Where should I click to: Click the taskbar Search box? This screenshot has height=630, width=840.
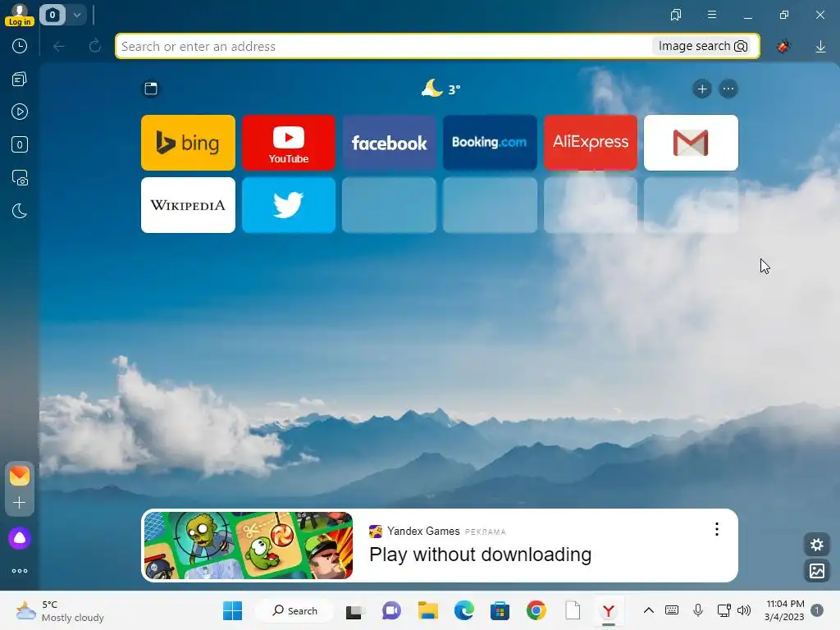click(x=294, y=610)
